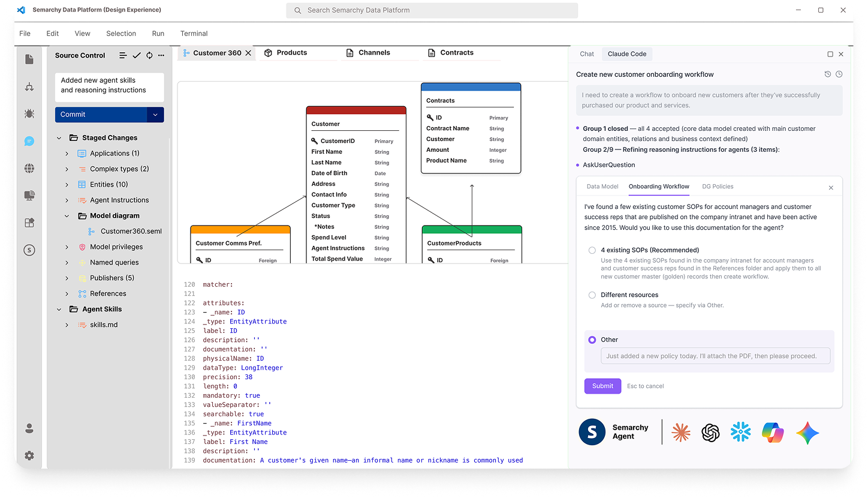Expand the Complex types (2) node

coord(67,169)
